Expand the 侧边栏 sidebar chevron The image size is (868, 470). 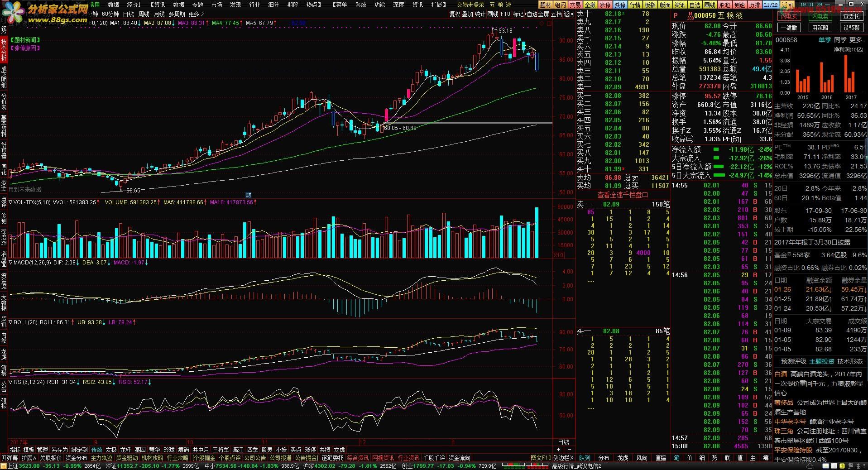click(x=563, y=458)
